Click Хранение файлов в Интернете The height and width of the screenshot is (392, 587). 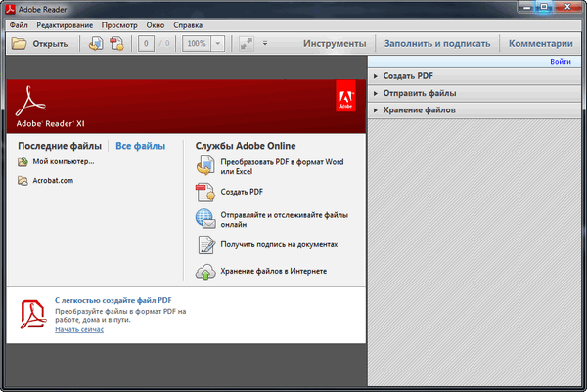tap(273, 271)
